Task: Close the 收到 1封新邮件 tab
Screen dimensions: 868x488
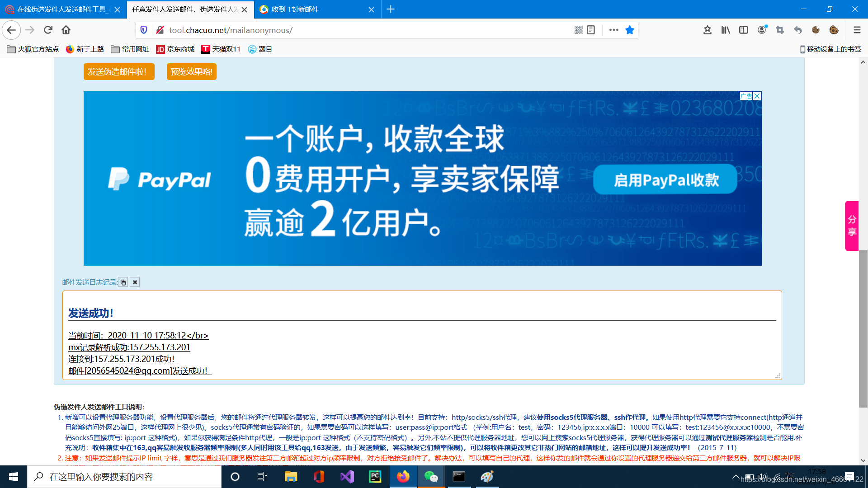Action: 371,9
